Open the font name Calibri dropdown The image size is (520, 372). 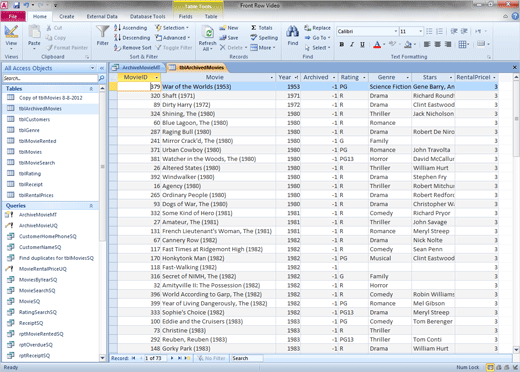[x=396, y=31]
